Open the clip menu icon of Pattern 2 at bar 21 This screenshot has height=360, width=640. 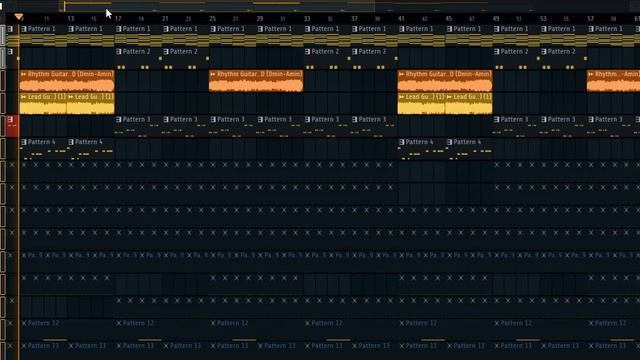coord(166,52)
